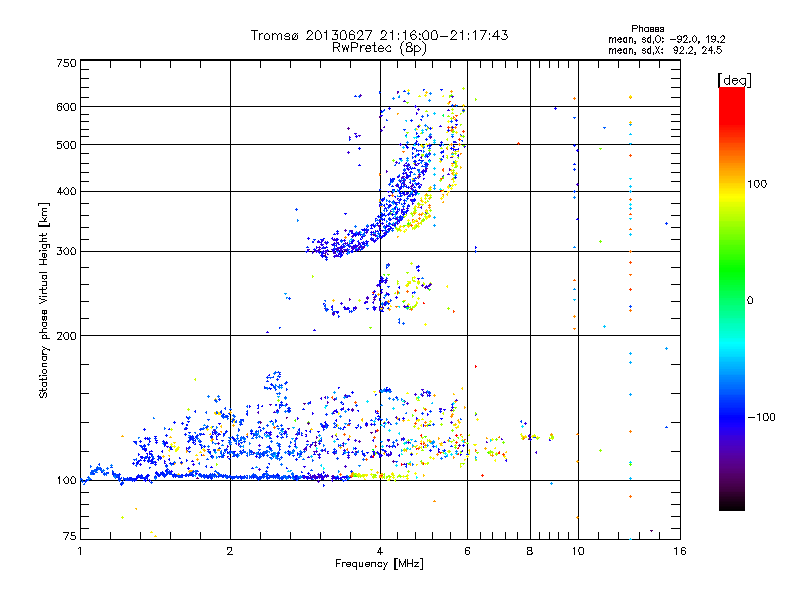
Task: Click the colorbar label '100'
Action: click(757, 184)
